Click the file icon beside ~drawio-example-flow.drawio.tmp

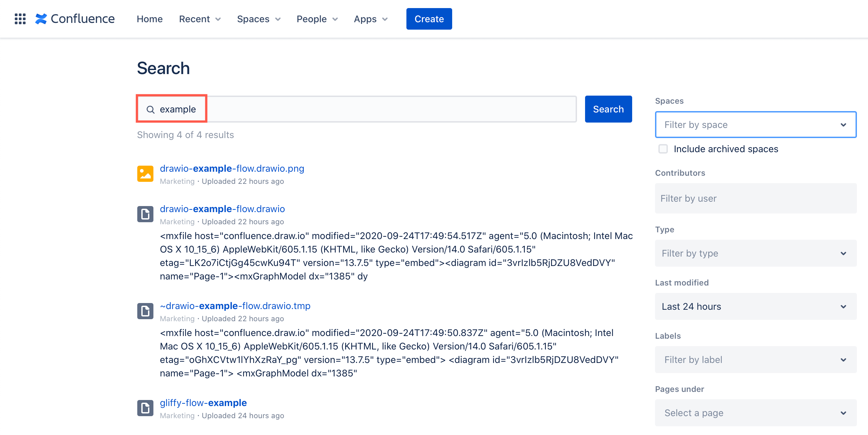point(145,310)
